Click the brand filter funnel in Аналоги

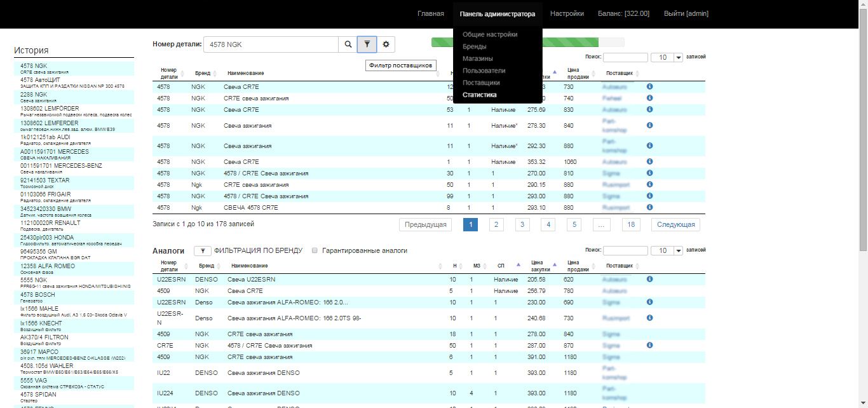(202, 251)
